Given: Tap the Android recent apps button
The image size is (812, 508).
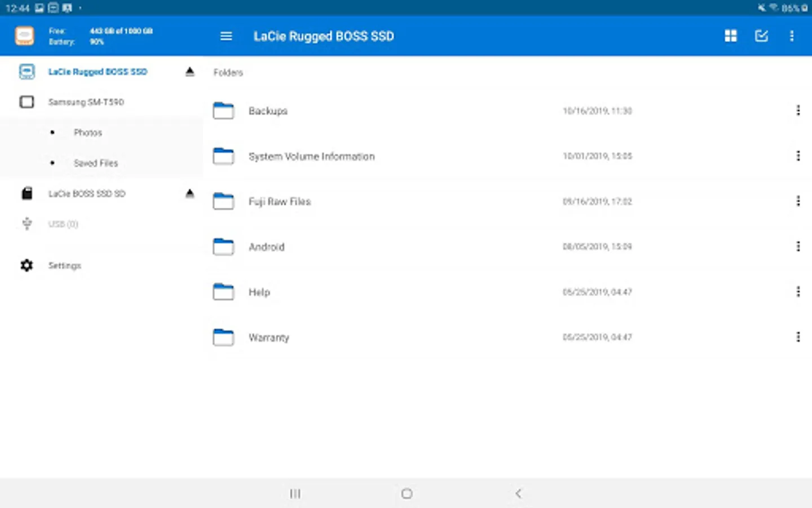Looking at the screenshot, I should (x=295, y=494).
